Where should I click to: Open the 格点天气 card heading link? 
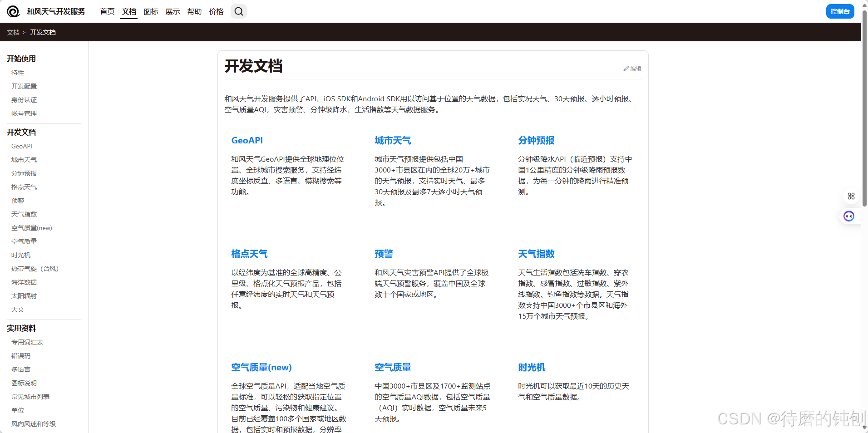pyautogui.click(x=249, y=254)
